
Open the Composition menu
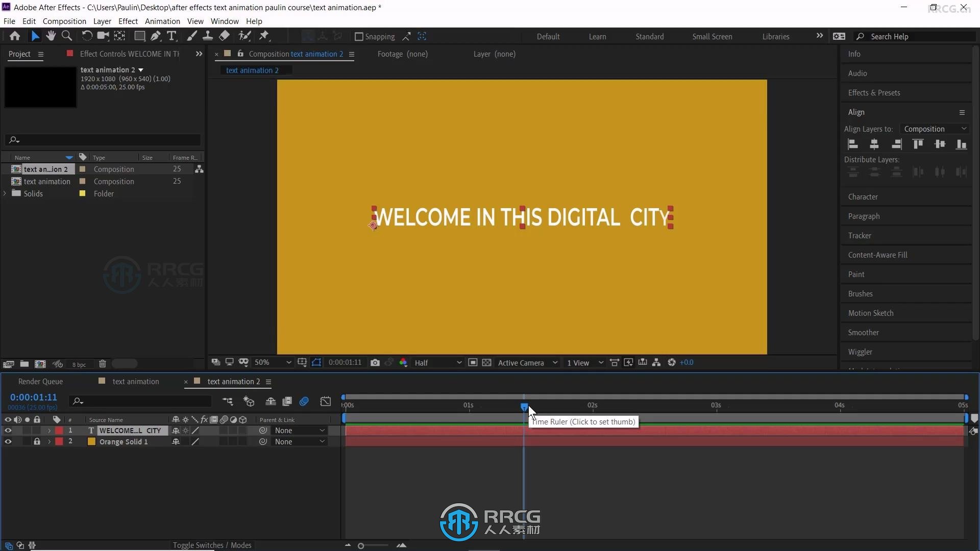click(63, 21)
